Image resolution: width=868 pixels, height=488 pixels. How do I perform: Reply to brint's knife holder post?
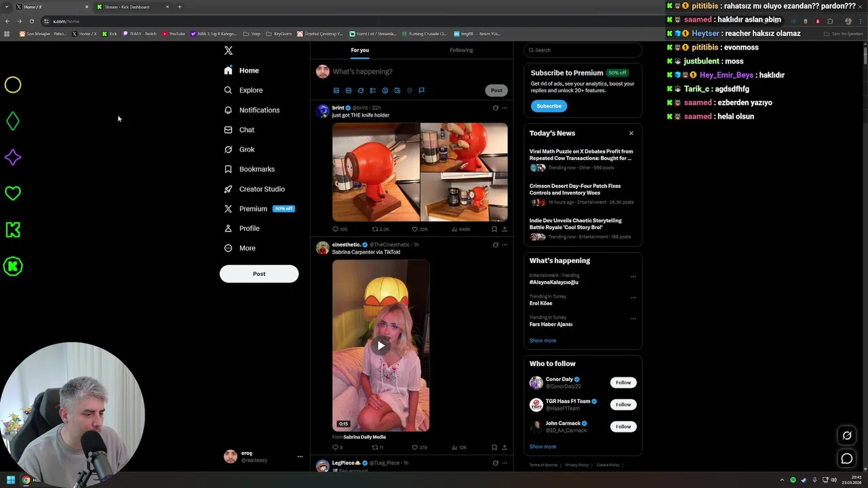340,229
